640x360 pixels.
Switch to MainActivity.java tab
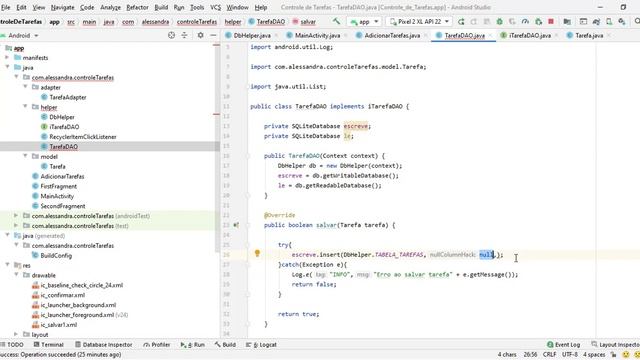click(317, 36)
